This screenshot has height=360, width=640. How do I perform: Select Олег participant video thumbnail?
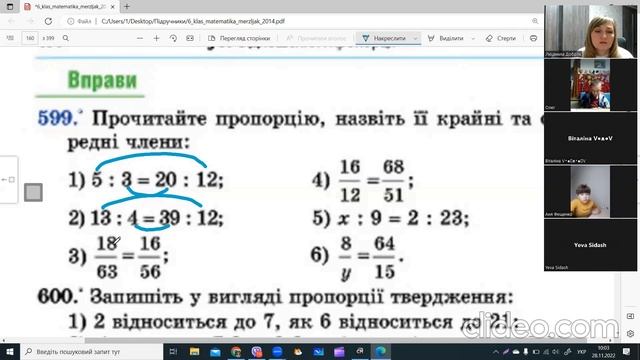pyautogui.click(x=590, y=84)
